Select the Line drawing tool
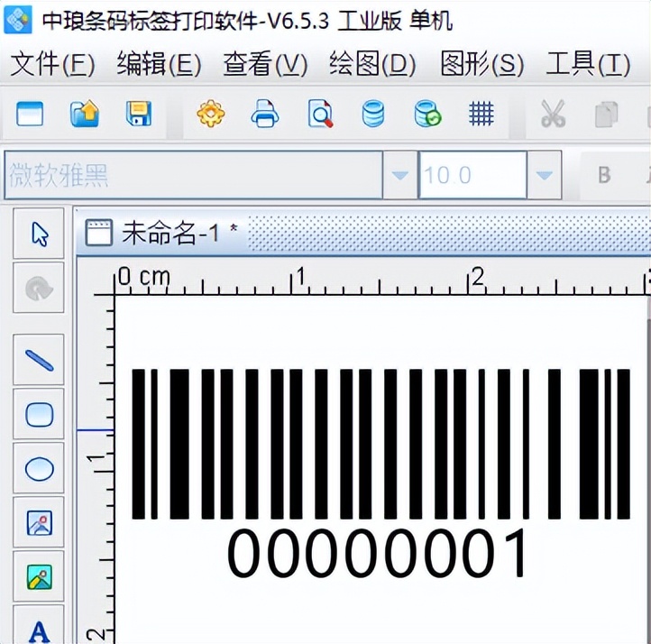 click(39, 360)
